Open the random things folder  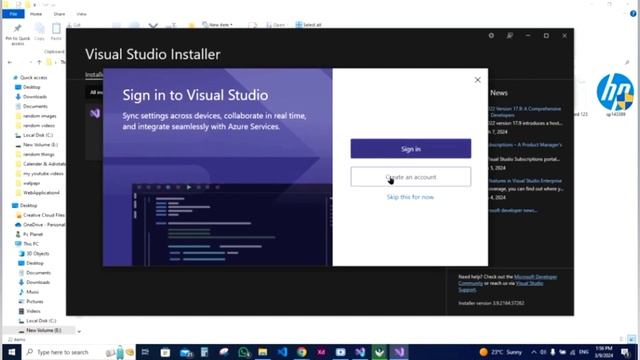pos(39,154)
